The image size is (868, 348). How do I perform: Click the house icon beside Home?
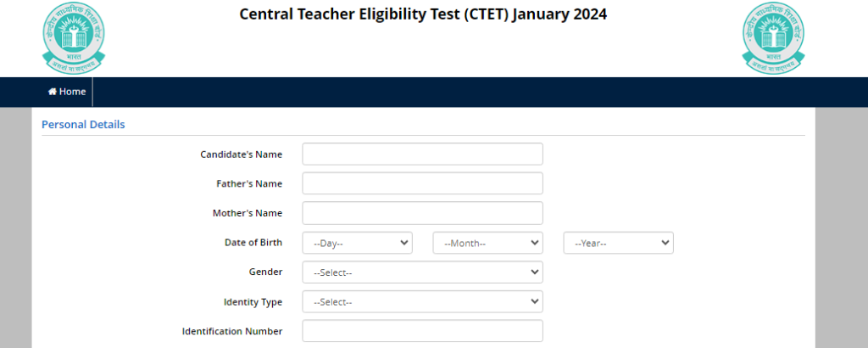52,92
